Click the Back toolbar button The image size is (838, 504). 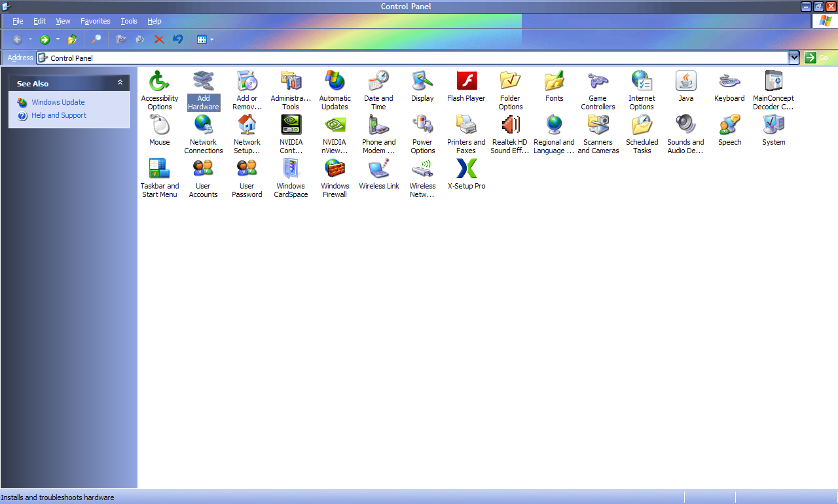[x=18, y=39]
